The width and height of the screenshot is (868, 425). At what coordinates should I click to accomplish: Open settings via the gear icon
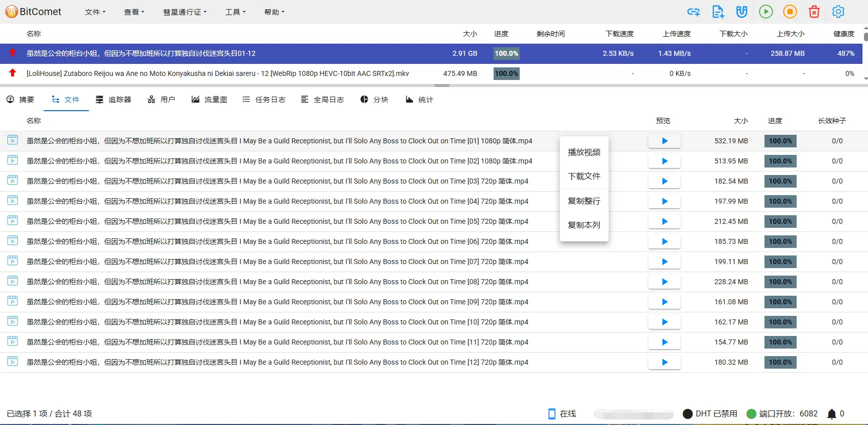point(838,12)
